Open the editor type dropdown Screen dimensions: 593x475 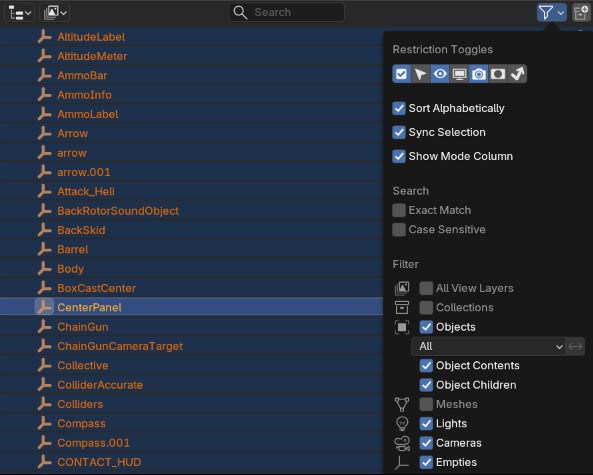click(x=19, y=12)
